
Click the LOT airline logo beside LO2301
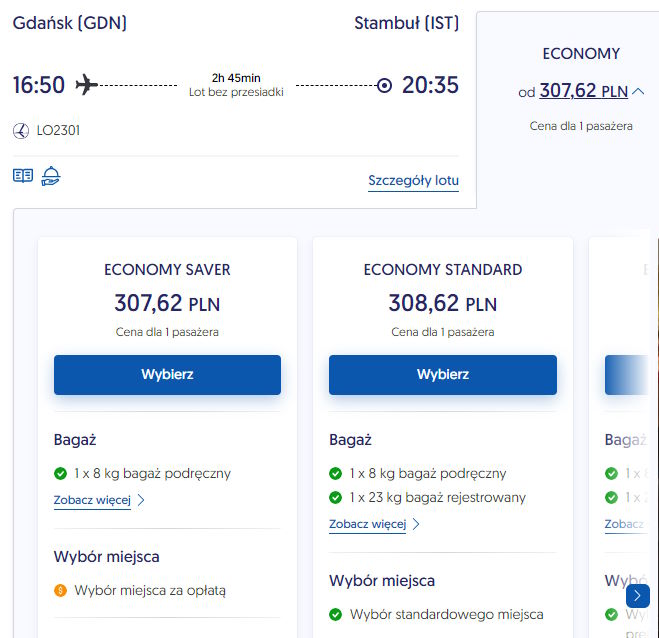point(21,130)
